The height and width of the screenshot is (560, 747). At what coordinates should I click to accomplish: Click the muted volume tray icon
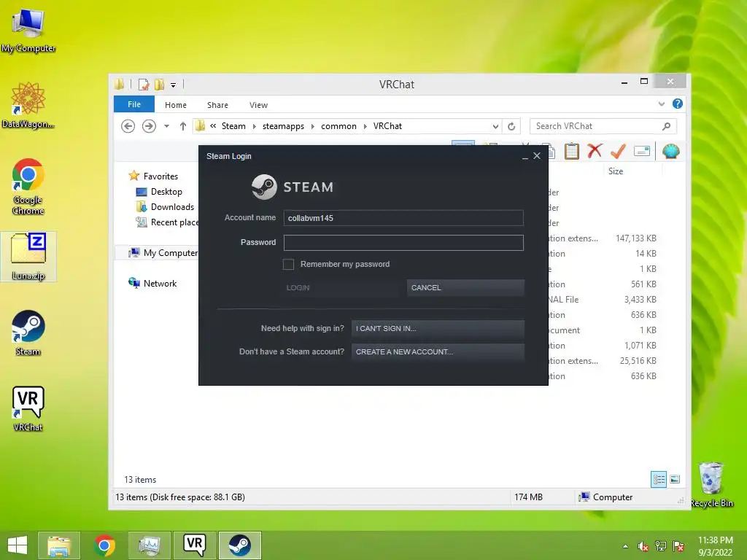[643, 546]
